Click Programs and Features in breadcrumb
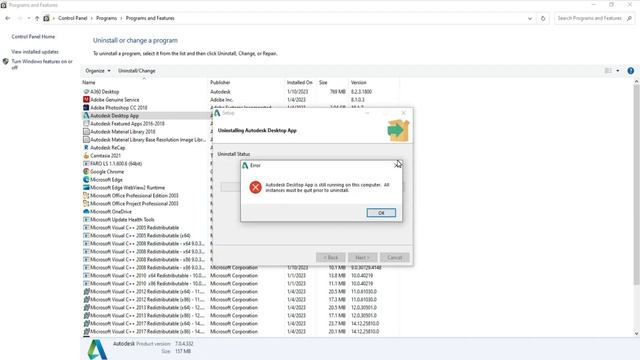This screenshot has height=360, width=640. click(150, 18)
